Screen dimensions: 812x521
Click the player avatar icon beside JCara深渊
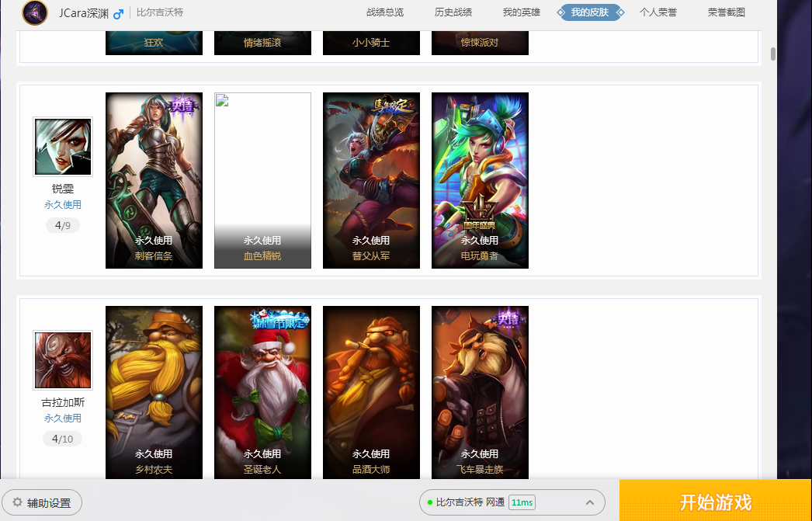pos(35,12)
